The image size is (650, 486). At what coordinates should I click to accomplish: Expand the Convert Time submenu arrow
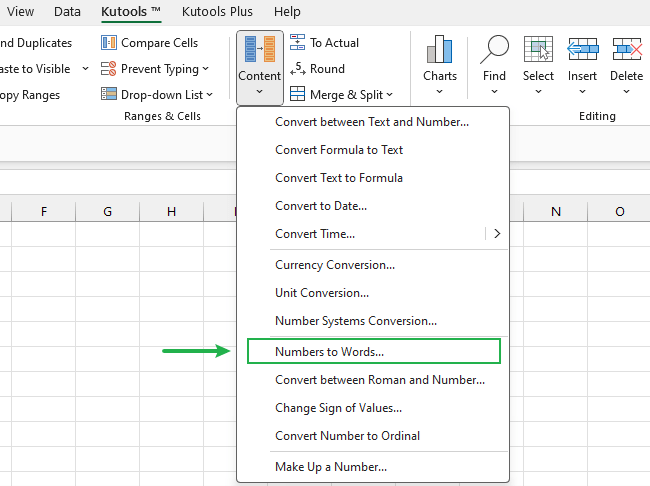coord(497,234)
